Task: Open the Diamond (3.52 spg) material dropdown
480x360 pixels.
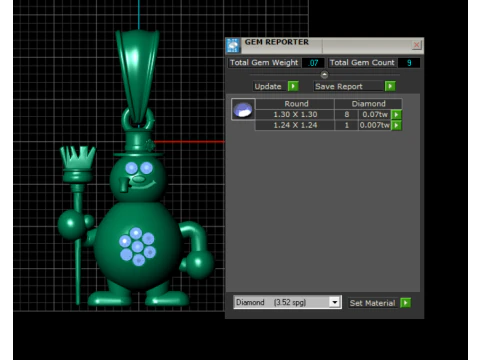Action: 287,302
